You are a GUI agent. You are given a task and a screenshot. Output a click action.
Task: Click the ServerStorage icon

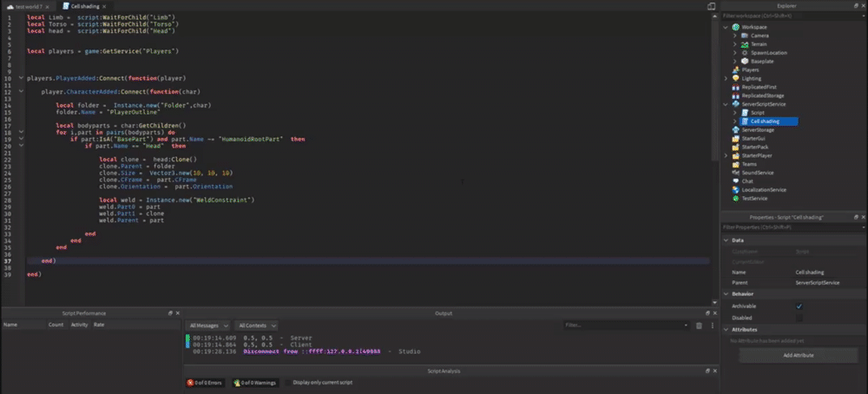tap(736, 129)
